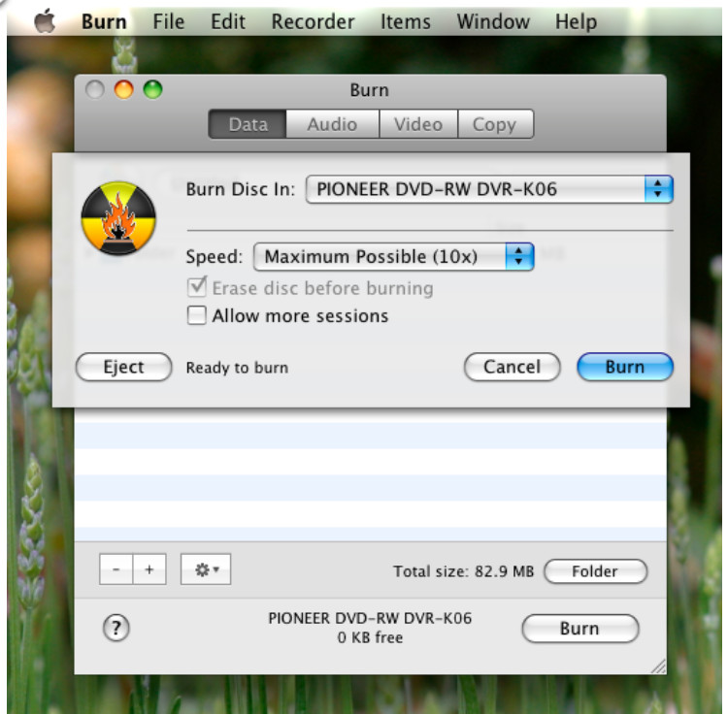728x714 pixels.
Task: Click the 0 KB free text
Action: coord(370,637)
